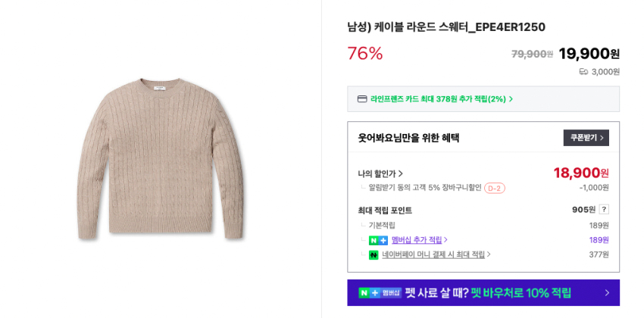The image size is (644, 318).
Task: Click the Naver Pay N icon
Action: [x=374, y=255]
